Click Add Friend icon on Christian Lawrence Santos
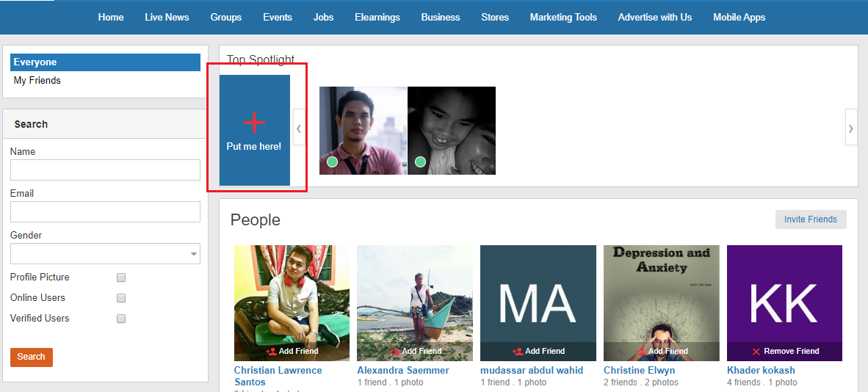Viewport: 868px width, 392px height. coord(271,352)
